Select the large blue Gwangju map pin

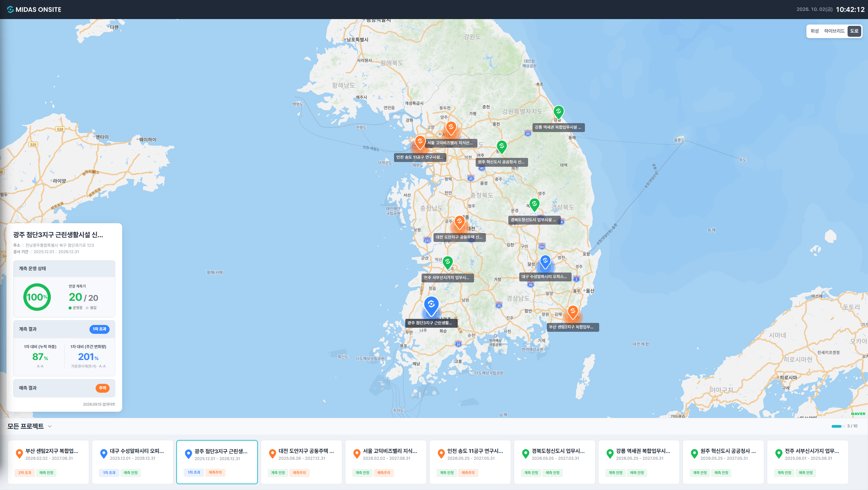point(431,306)
